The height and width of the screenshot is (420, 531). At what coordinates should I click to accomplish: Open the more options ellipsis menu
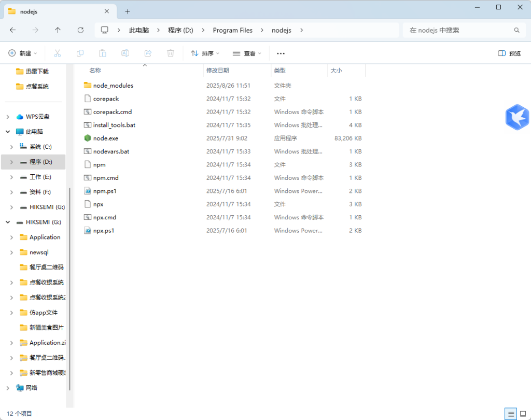(x=281, y=53)
